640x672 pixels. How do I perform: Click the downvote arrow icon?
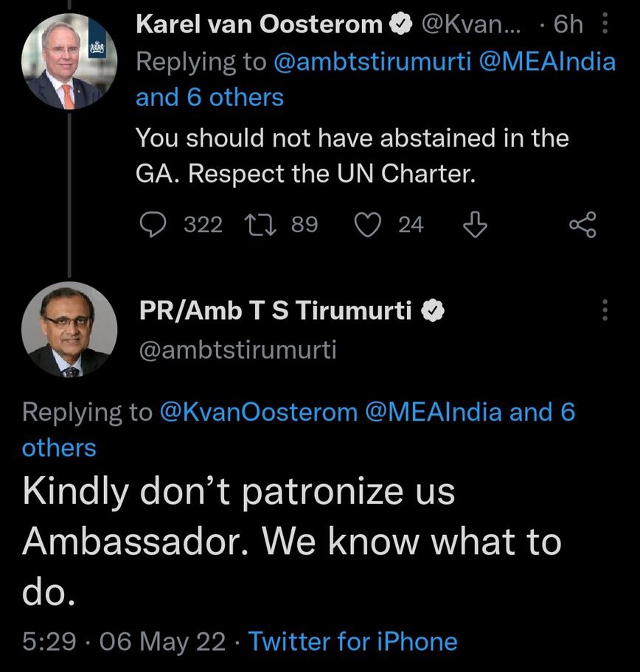click(x=476, y=225)
